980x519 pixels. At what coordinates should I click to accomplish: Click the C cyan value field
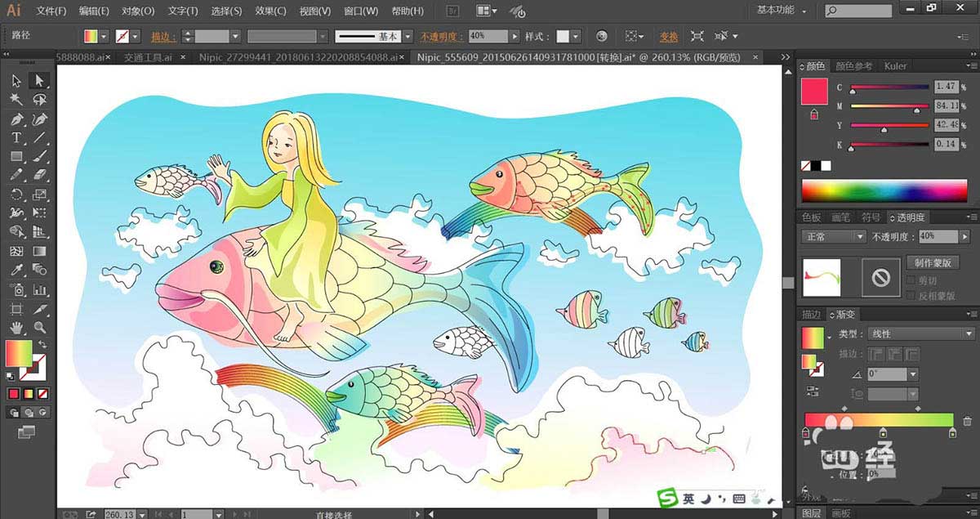[946, 87]
